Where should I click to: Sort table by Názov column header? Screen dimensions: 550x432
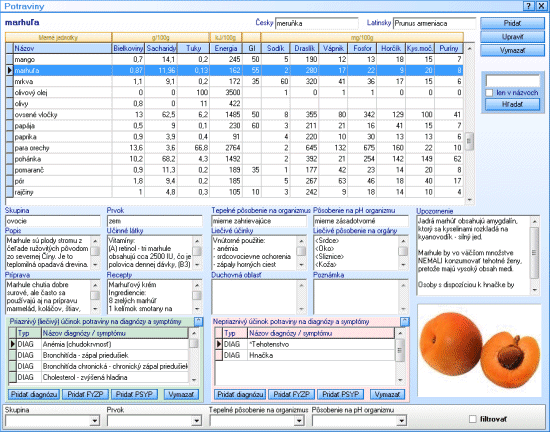(62, 48)
